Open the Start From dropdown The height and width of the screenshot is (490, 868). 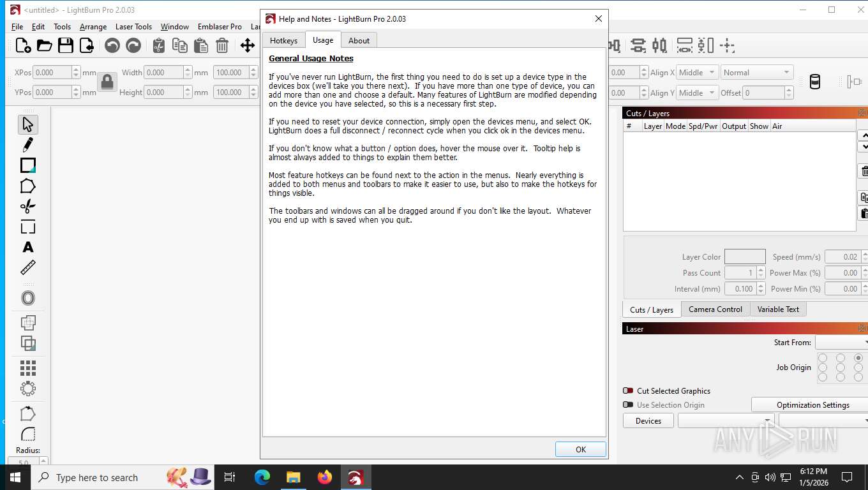841,343
